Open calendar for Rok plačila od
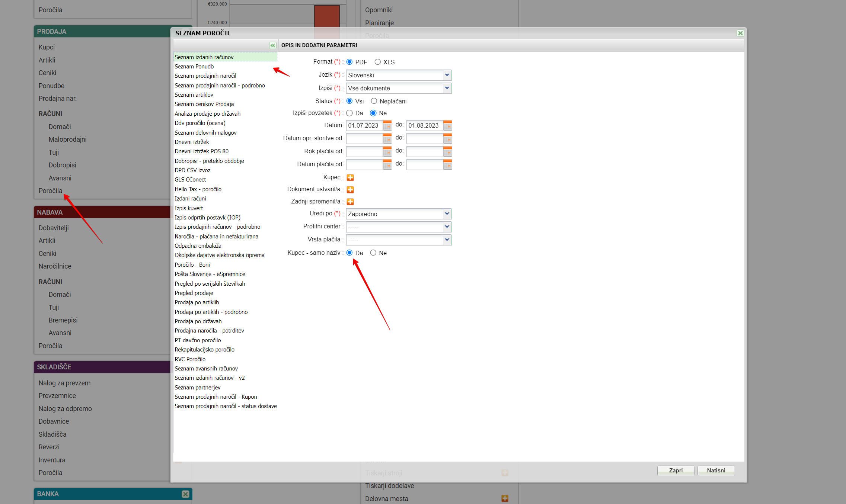Screen dimensions: 846x504 [387, 151]
